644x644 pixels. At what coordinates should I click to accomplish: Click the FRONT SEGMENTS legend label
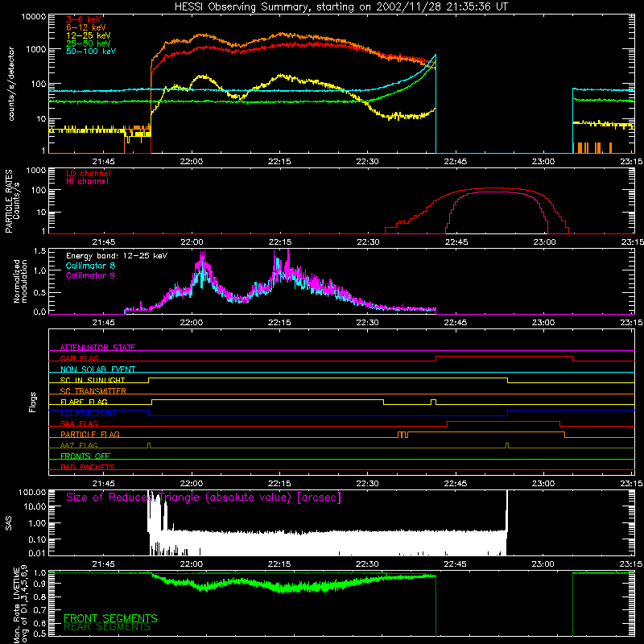110,618
